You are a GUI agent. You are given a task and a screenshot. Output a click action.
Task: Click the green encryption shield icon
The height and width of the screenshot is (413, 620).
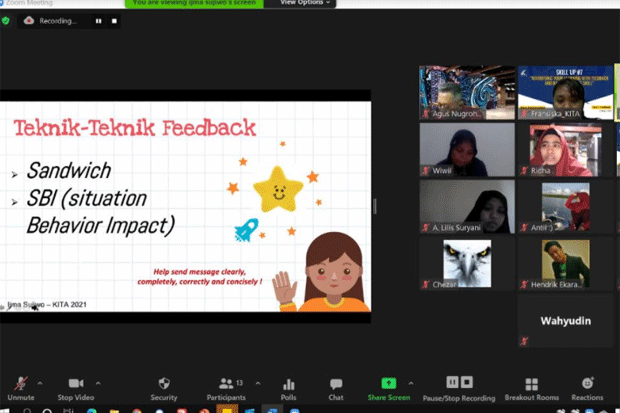(x=6, y=21)
